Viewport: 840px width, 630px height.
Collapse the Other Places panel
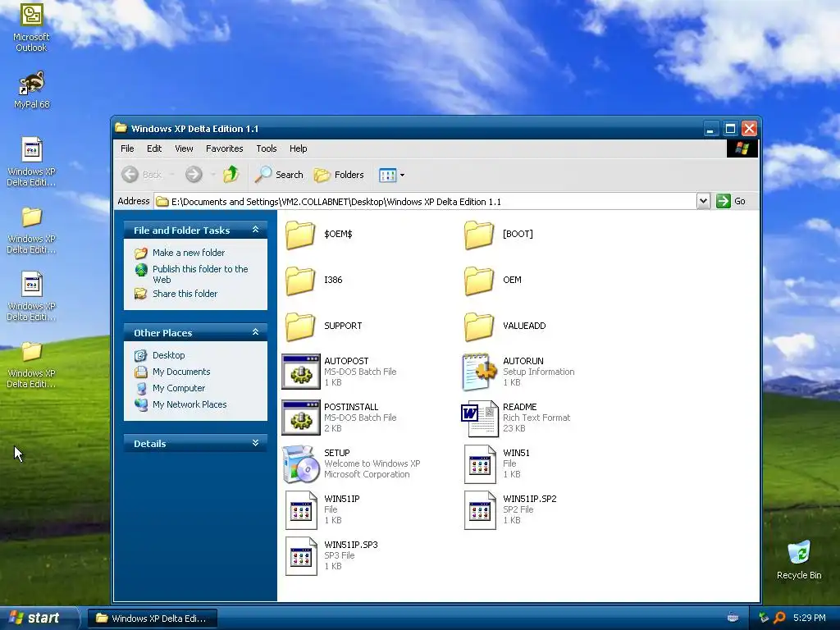pos(256,332)
